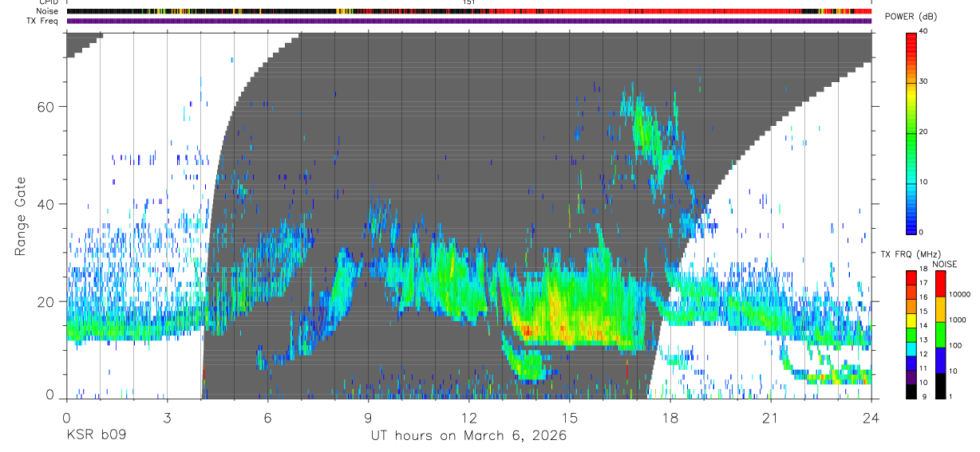
Task: Click hour '9' on the time axis
Action: click(368, 417)
